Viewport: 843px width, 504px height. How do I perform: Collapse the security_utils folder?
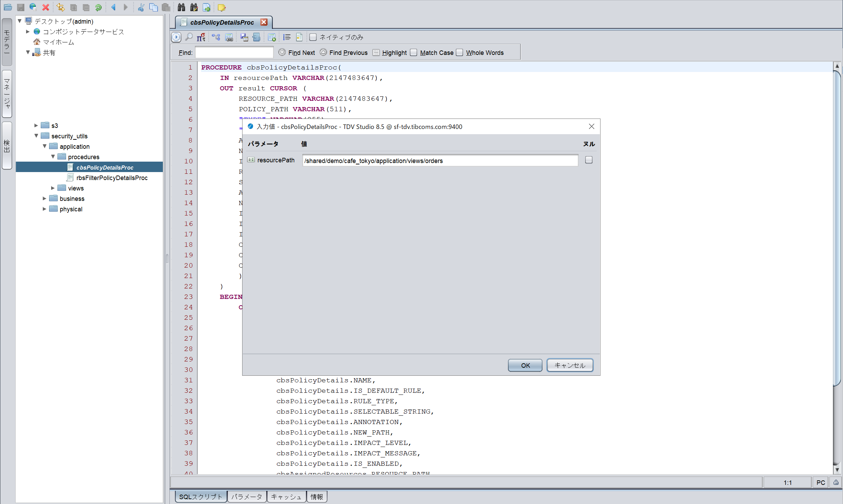click(36, 136)
